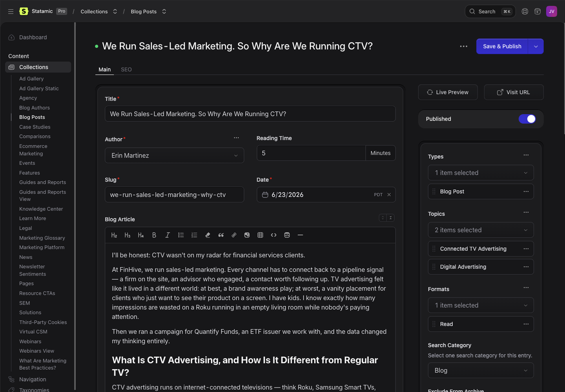Click the insert link icon
The image size is (565, 392).
[234, 235]
